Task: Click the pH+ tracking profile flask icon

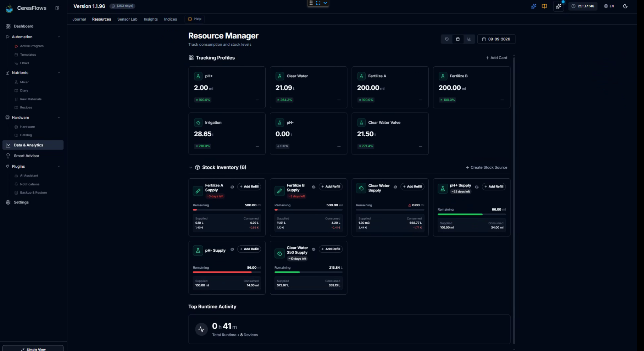Action: click(x=198, y=76)
